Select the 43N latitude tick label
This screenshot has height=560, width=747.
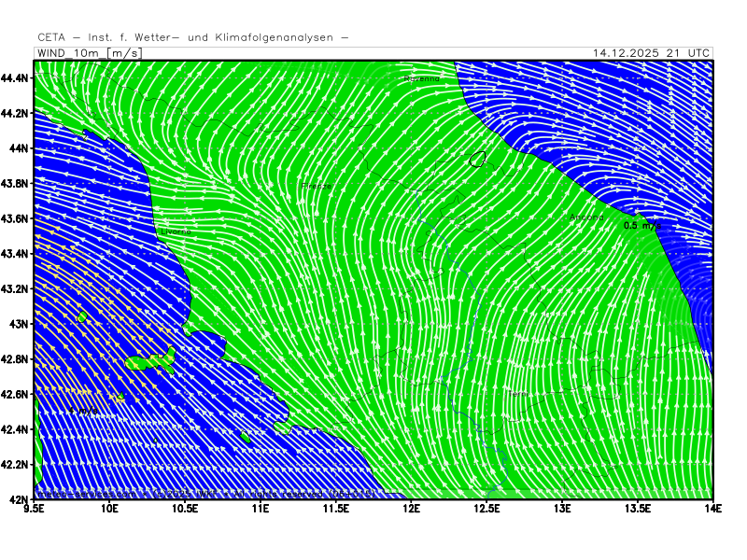click(20, 324)
